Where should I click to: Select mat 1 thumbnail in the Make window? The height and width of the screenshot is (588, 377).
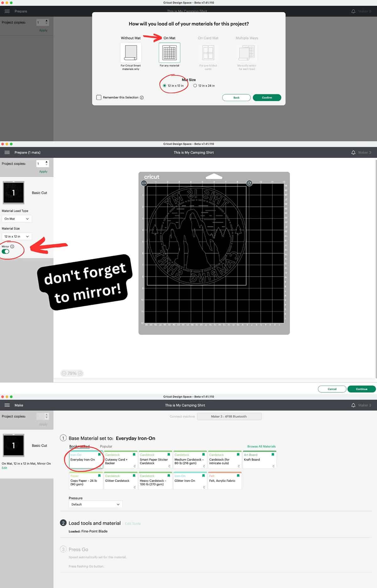(14, 445)
